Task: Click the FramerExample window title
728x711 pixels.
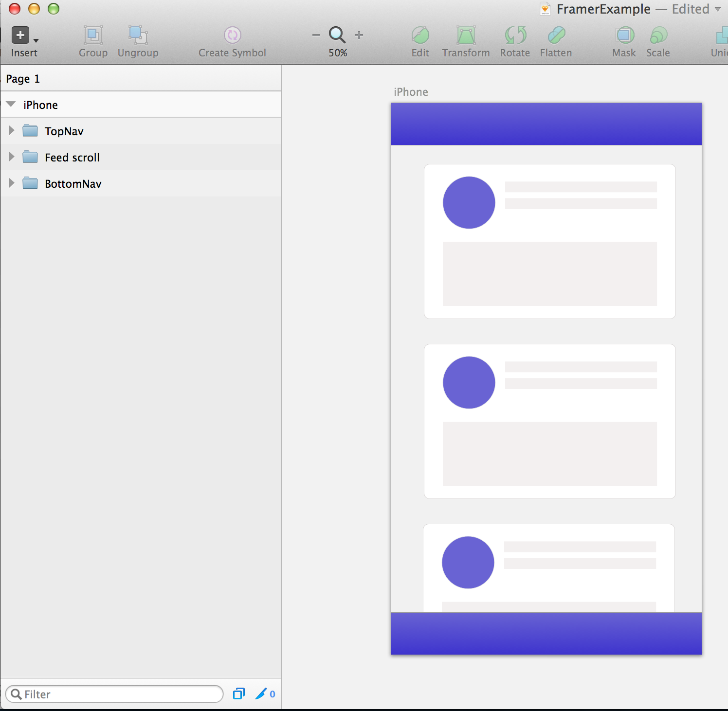Action: pos(603,9)
